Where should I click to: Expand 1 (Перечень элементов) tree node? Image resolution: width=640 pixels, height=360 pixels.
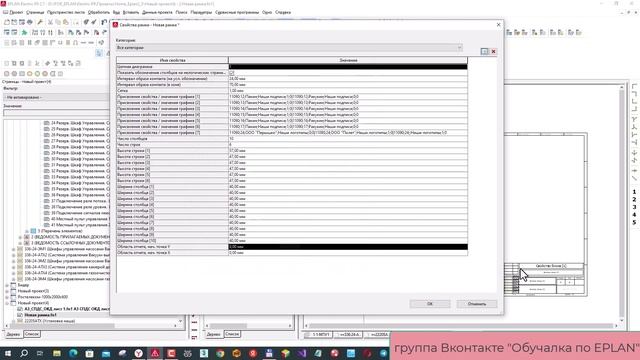(27, 231)
